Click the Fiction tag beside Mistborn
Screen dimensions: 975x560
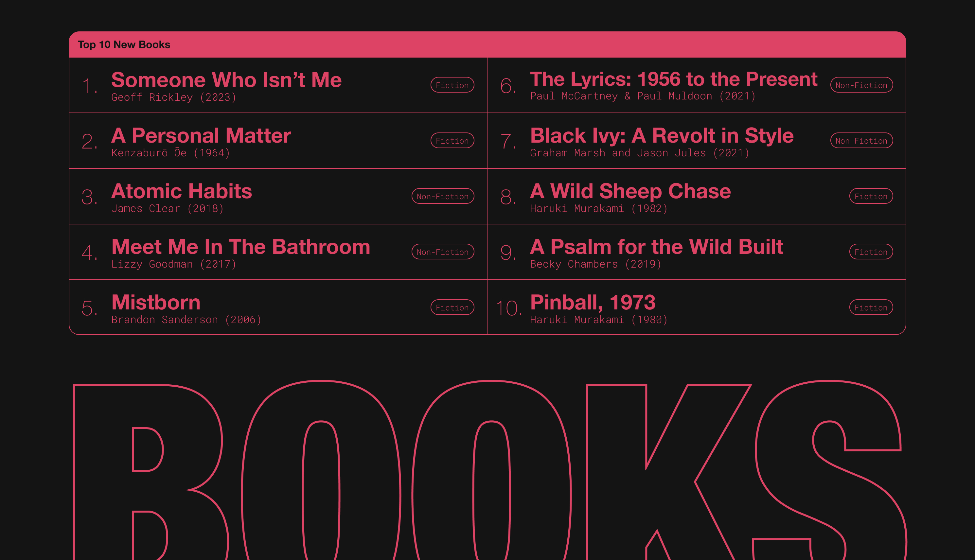pos(452,307)
